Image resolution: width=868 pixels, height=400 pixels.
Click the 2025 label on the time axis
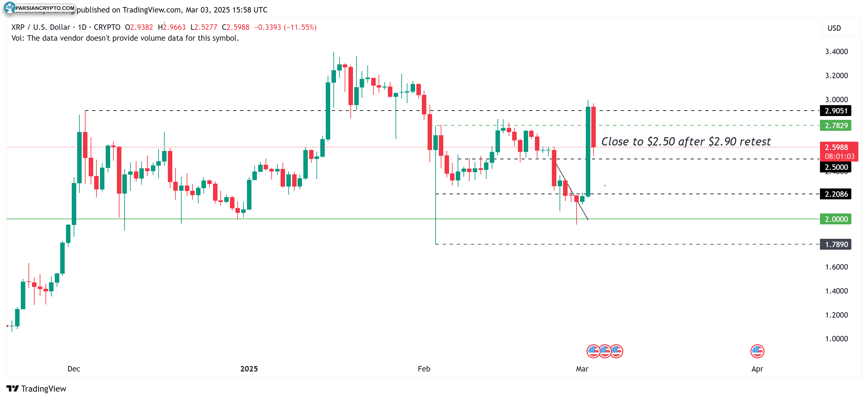coord(249,369)
